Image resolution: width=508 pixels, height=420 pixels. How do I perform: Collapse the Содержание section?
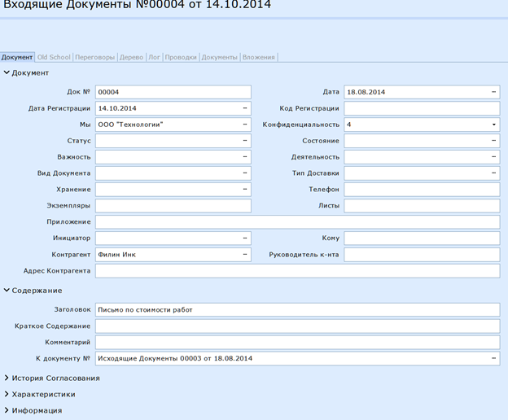point(7,290)
